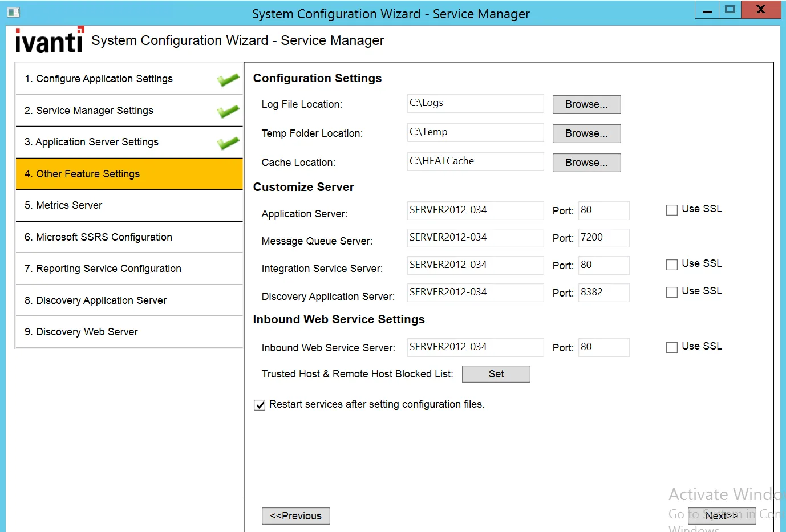The height and width of the screenshot is (532, 786).
Task: Click the Cache Location field
Action: [475, 161]
